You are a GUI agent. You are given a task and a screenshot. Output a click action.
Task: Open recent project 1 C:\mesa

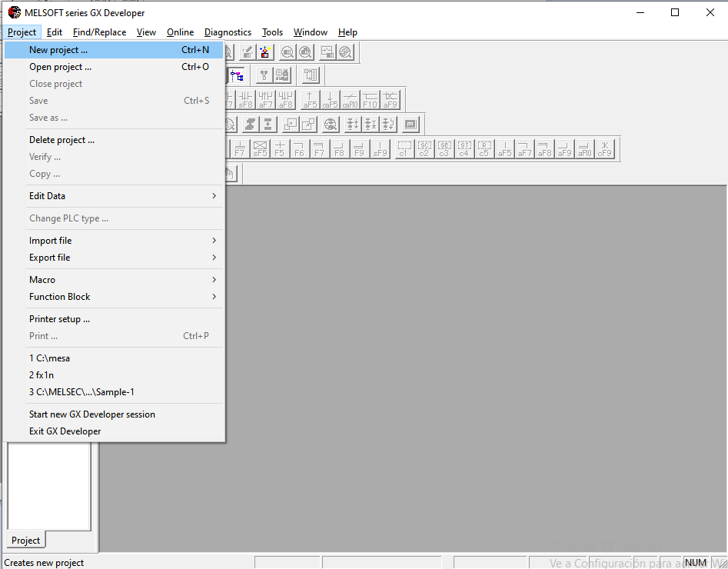click(114, 358)
